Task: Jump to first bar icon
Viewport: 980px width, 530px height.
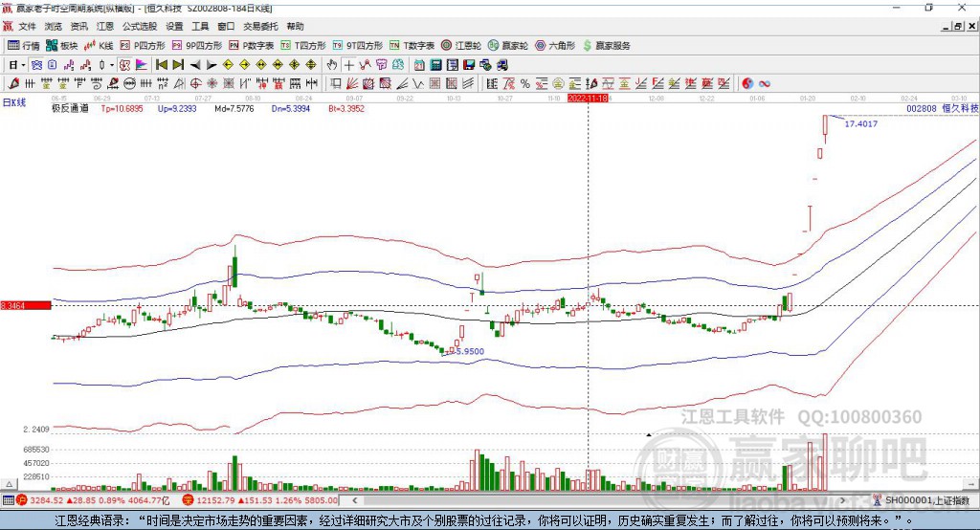Action: click(162, 65)
